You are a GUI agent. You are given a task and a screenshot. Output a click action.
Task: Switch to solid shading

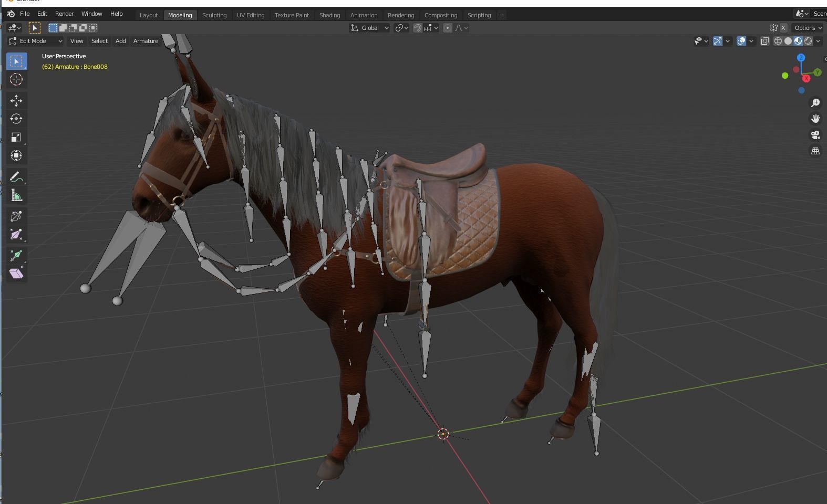coord(788,41)
